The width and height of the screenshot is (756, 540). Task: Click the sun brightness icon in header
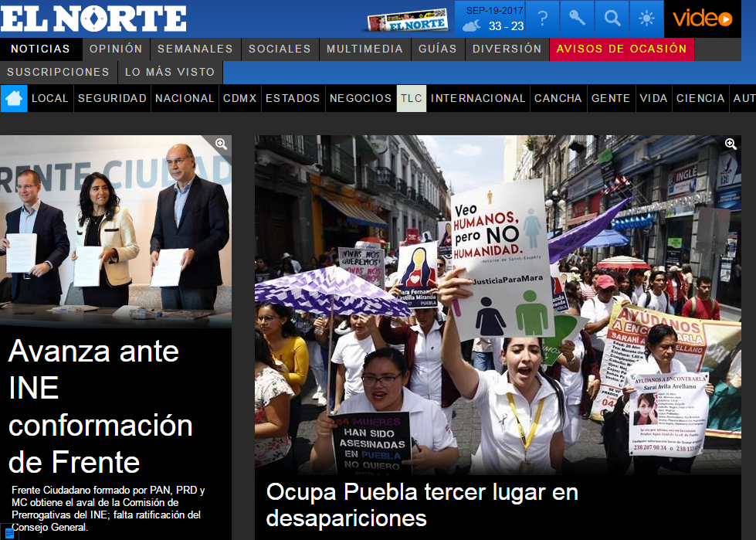(646, 19)
